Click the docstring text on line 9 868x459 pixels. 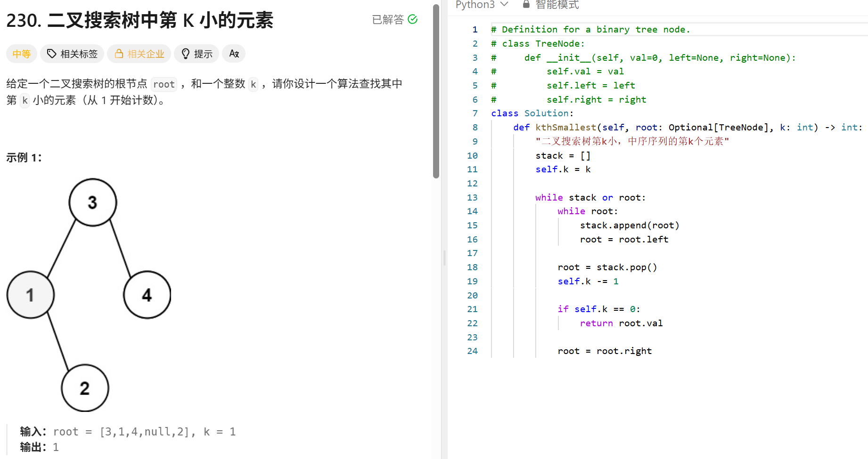[x=632, y=141]
